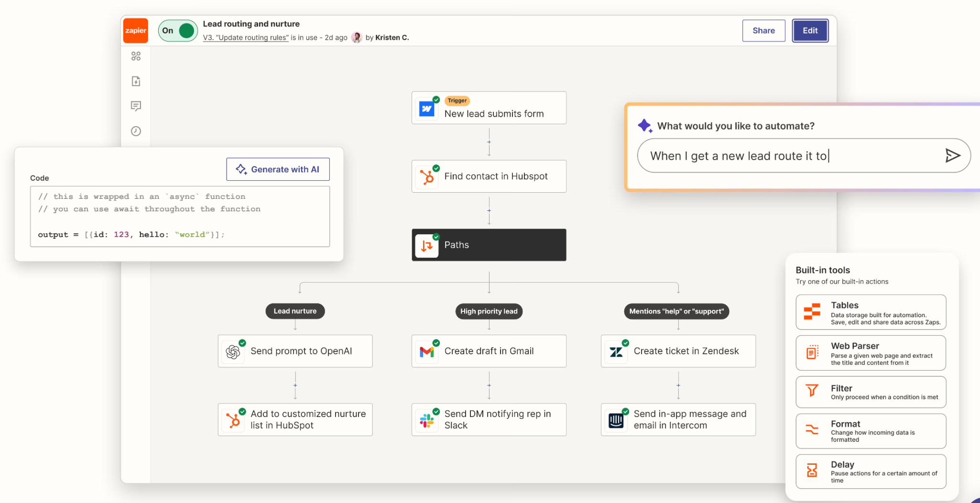The width and height of the screenshot is (980, 503).
Task: Open the High priority lead path
Action: (489, 311)
